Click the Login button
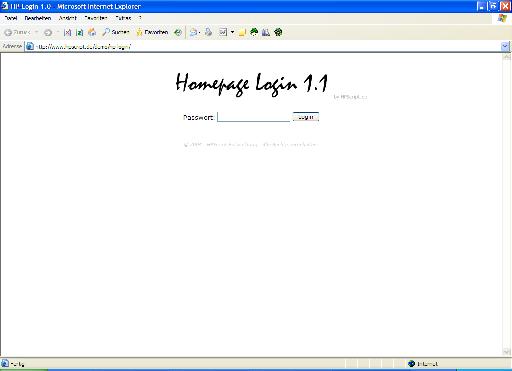 [x=306, y=117]
